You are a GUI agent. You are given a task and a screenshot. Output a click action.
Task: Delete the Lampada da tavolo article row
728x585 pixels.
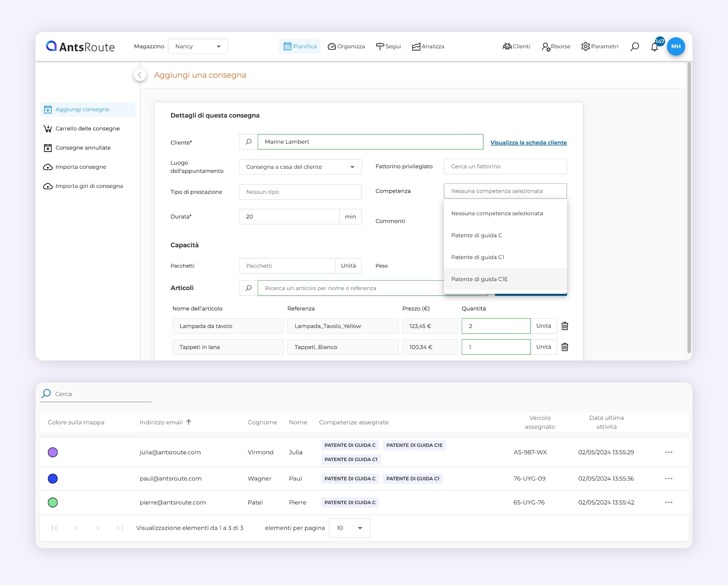click(565, 326)
